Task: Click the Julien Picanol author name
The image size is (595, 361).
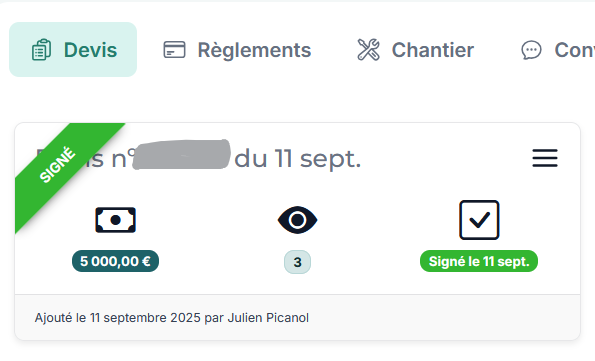Action: click(x=268, y=318)
